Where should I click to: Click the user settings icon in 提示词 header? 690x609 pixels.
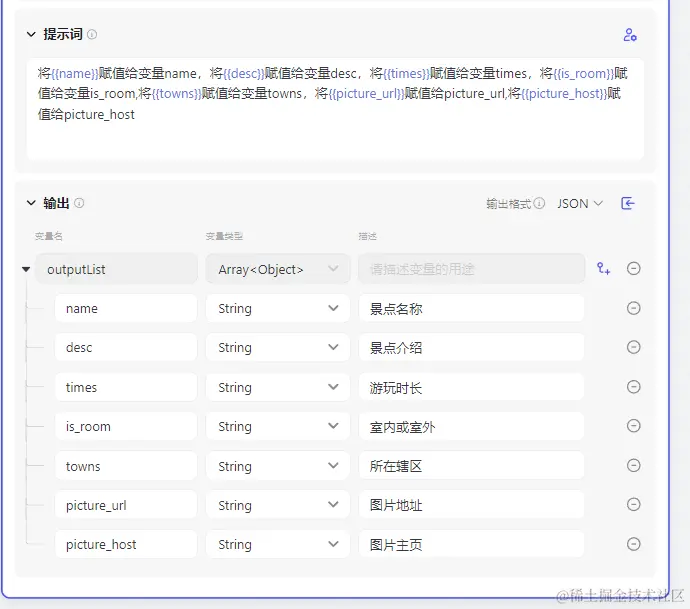tap(630, 34)
